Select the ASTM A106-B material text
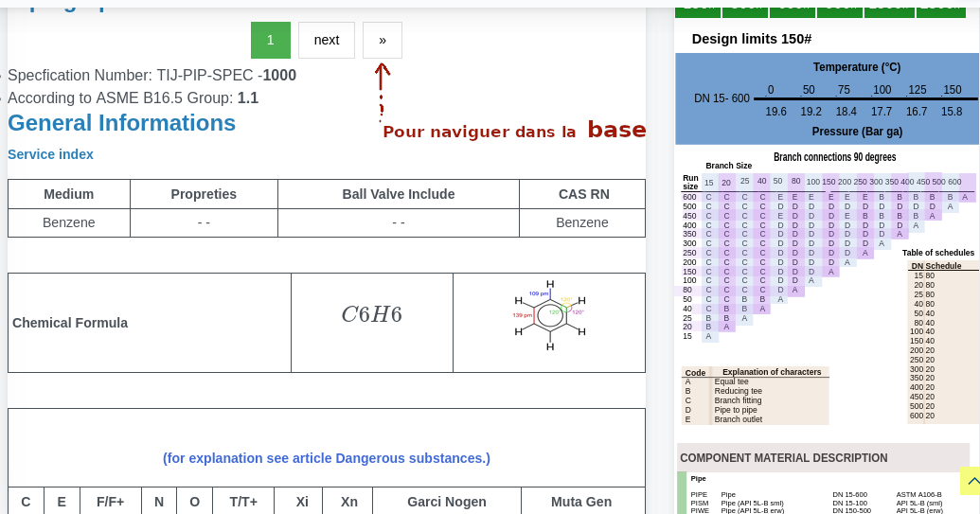Viewport: 980px width, 514px height. pos(918,495)
